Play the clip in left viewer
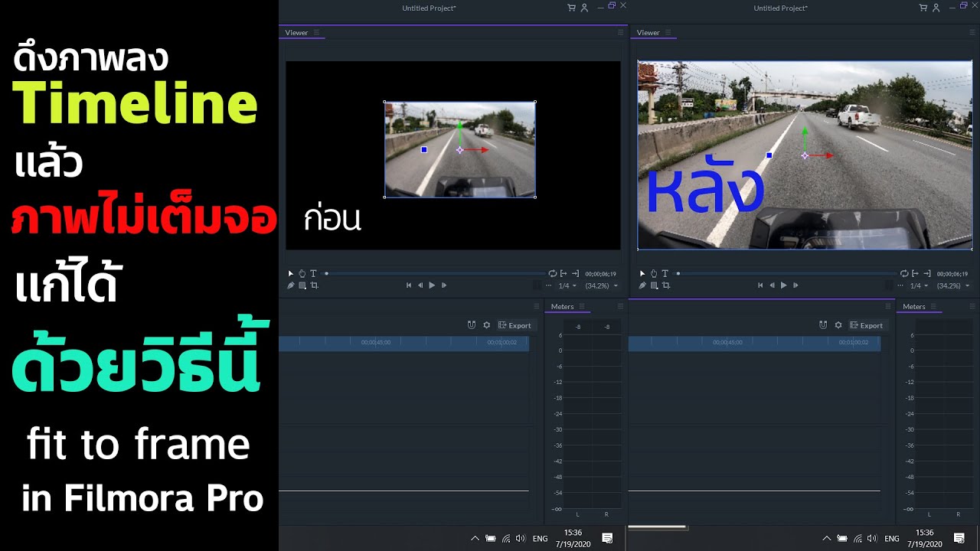980x551 pixels. pos(432,285)
